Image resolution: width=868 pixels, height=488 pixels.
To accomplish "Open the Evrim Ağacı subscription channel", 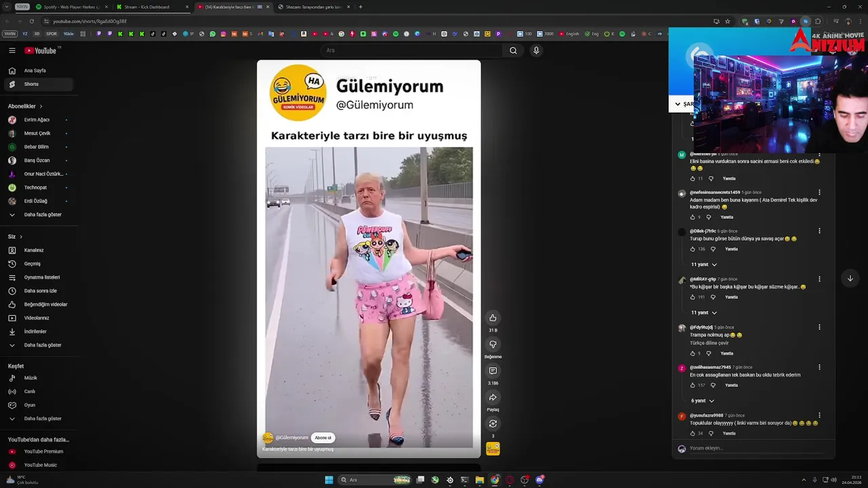I will [39, 120].
